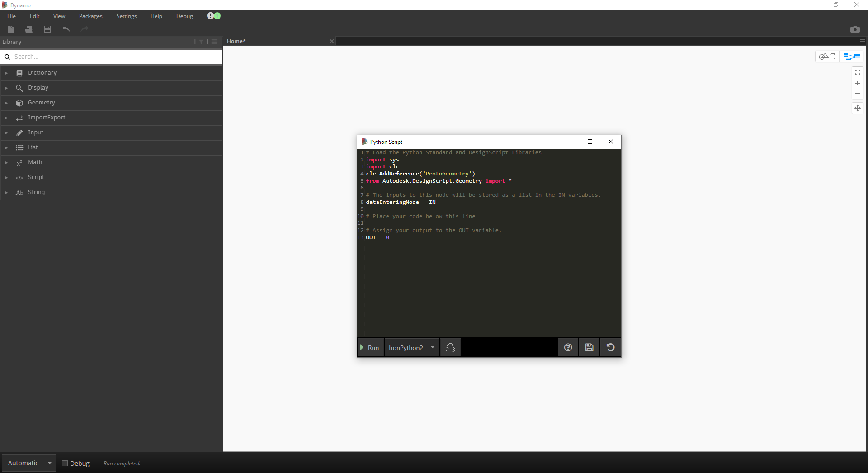Click the Fit to screen icon
This screenshot has height=473, width=868.
(x=857, y=72)
